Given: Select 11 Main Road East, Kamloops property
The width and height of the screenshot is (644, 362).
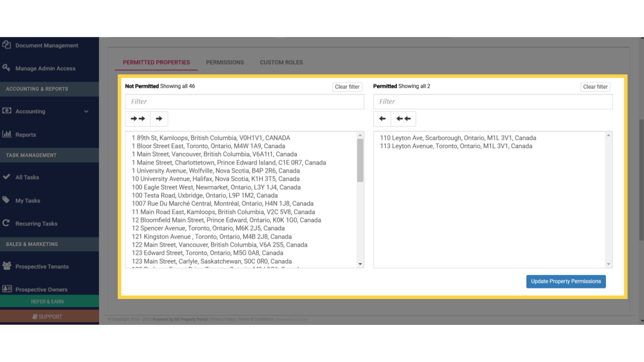Looking at the screenshot, I should pyautogui.click(x=223, y=212).
